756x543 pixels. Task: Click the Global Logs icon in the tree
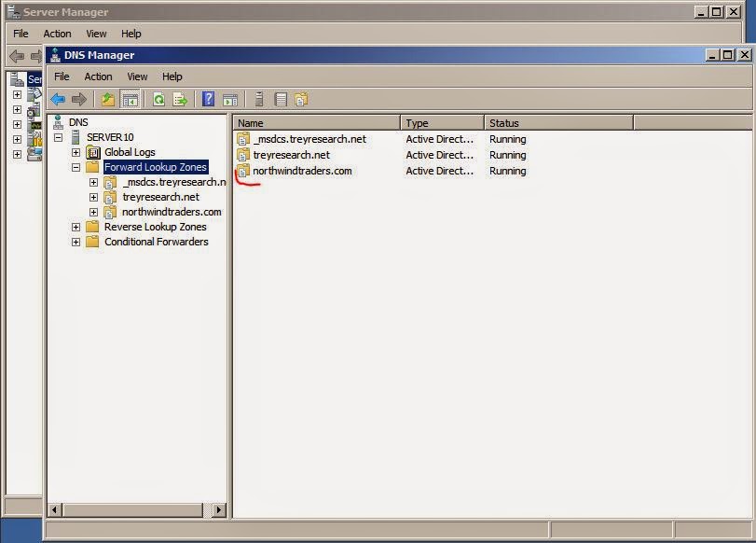click(x=93, y=152)
